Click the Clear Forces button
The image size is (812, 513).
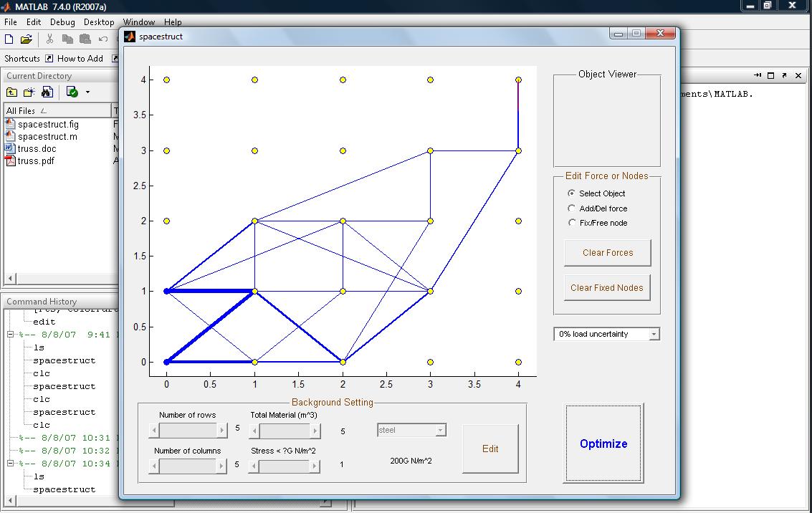608,253
